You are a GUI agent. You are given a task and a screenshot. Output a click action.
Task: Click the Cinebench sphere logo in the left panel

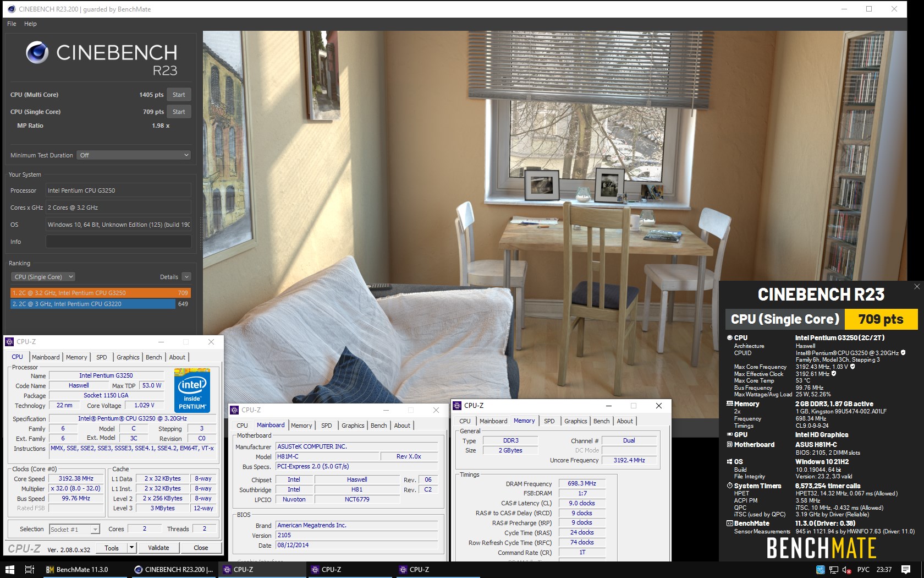pos(37,52)
